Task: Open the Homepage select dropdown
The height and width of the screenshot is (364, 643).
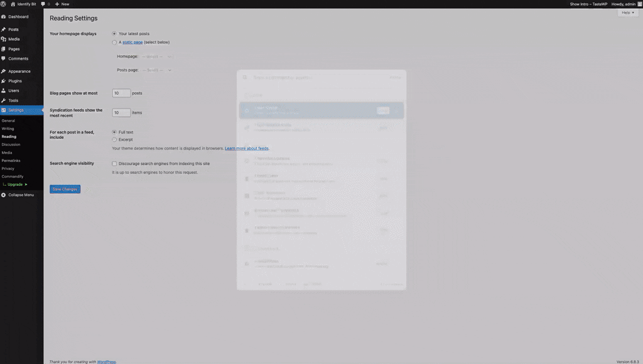Action: 156,56
